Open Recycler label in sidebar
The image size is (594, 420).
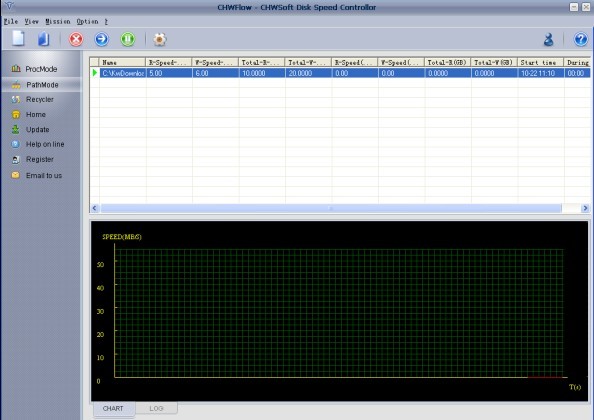point(40,99)
